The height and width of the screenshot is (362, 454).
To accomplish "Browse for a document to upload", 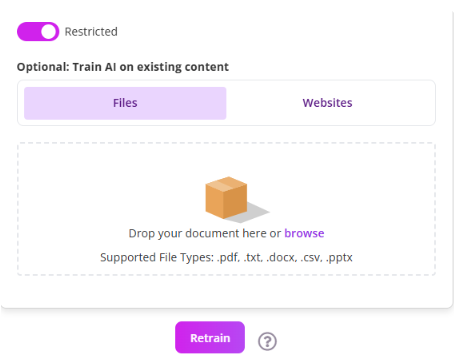I will 304,233.
